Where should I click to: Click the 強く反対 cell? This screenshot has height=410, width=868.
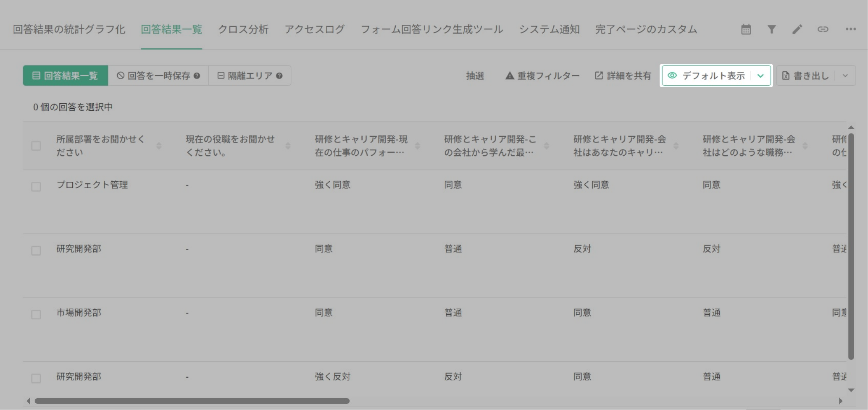coord(333,376)
